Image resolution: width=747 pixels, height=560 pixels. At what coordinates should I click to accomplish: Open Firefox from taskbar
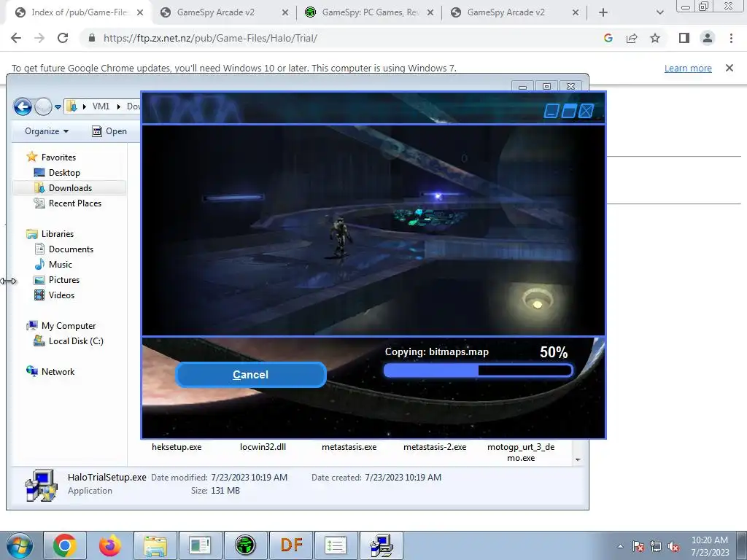(110, 545)
